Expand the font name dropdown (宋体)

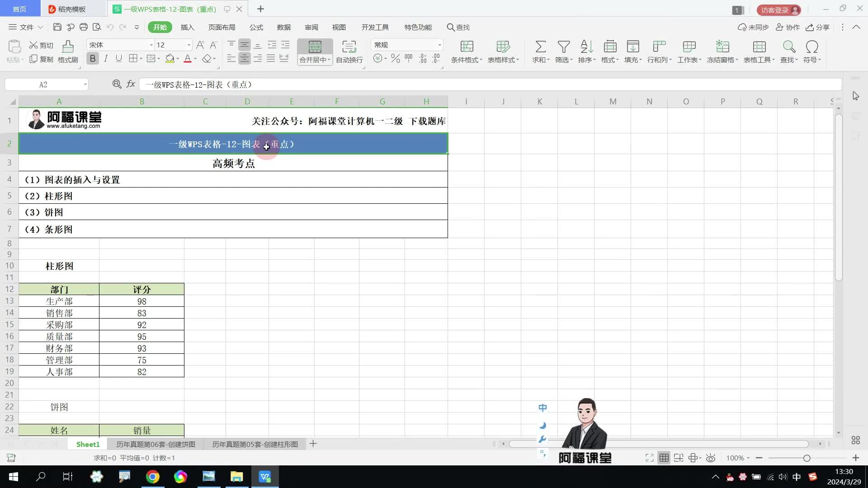pos(151,45)
